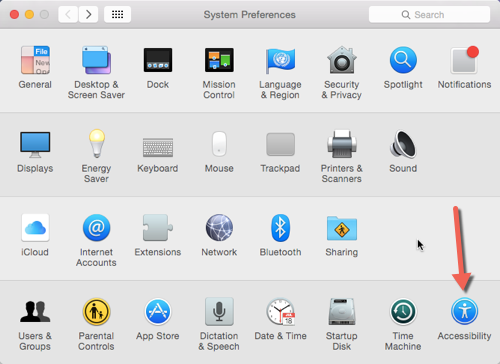This screenshot has height=364, width=500.
Task: Click the Search field
Action: coord(429,15)
